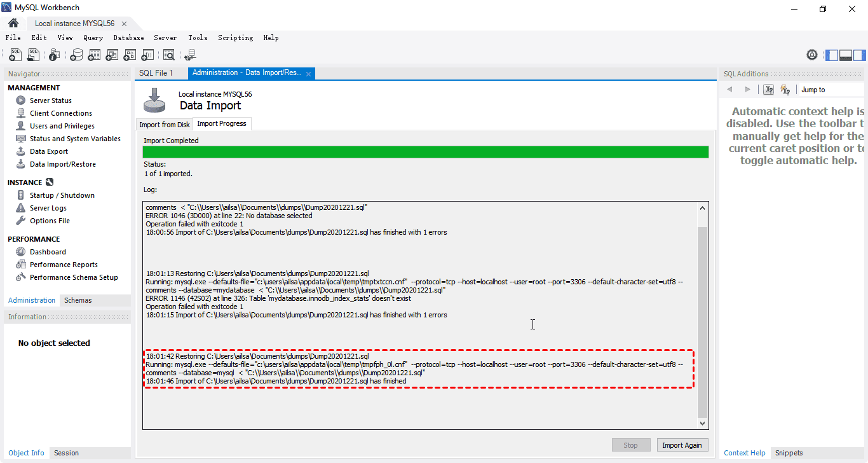Toggle the bottom output panel visibility
This screenshot has height=463, width=868.
pos(846,55)
